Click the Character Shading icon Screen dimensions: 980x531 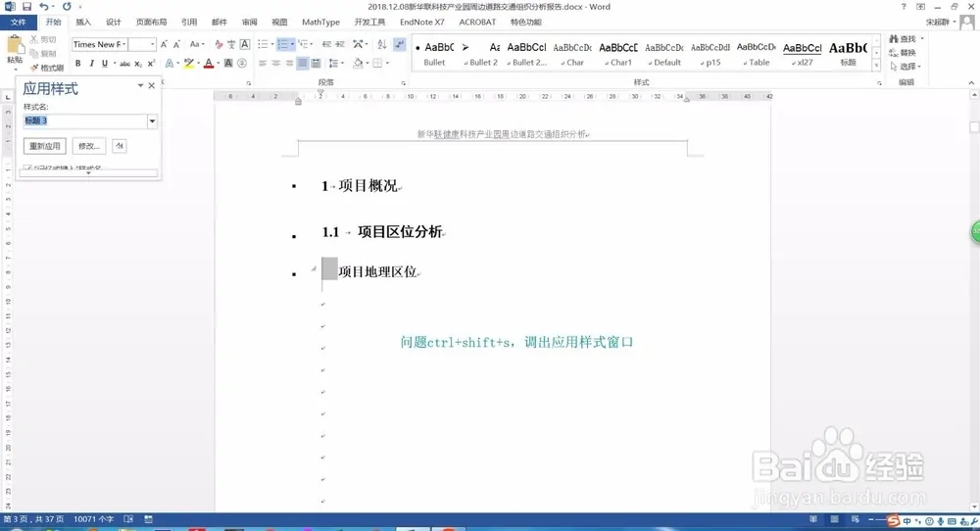[228, 63]
